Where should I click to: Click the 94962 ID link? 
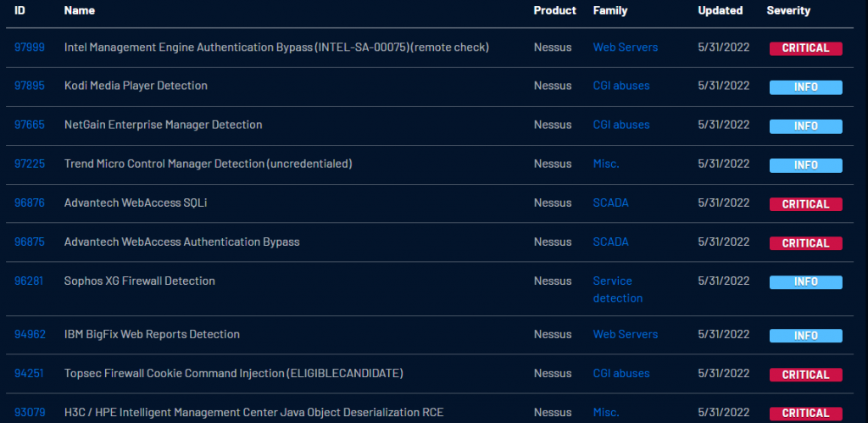tap(28, 334)
